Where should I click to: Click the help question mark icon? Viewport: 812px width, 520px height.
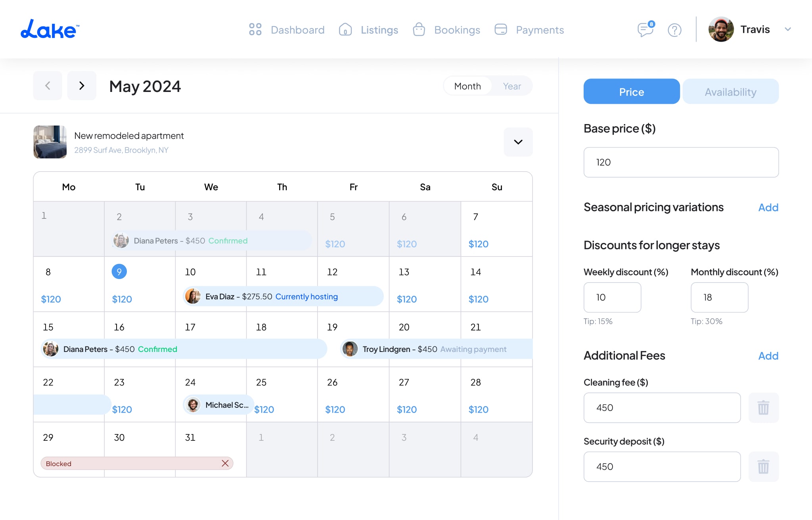tap(674, 30)
